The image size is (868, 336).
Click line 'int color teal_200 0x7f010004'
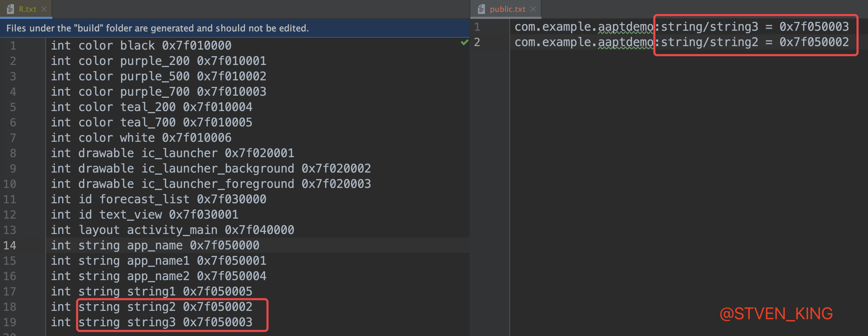151,107
